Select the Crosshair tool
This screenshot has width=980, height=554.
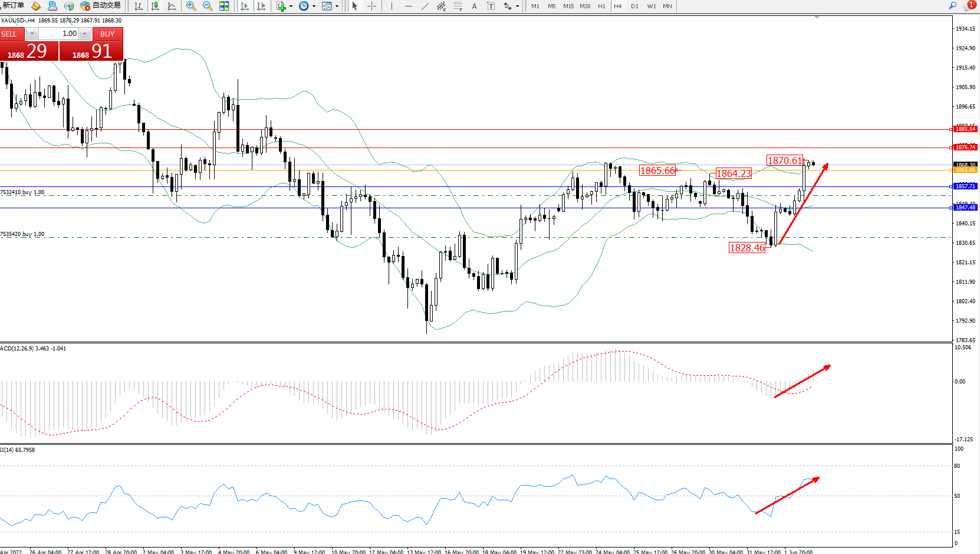point(372,6)
